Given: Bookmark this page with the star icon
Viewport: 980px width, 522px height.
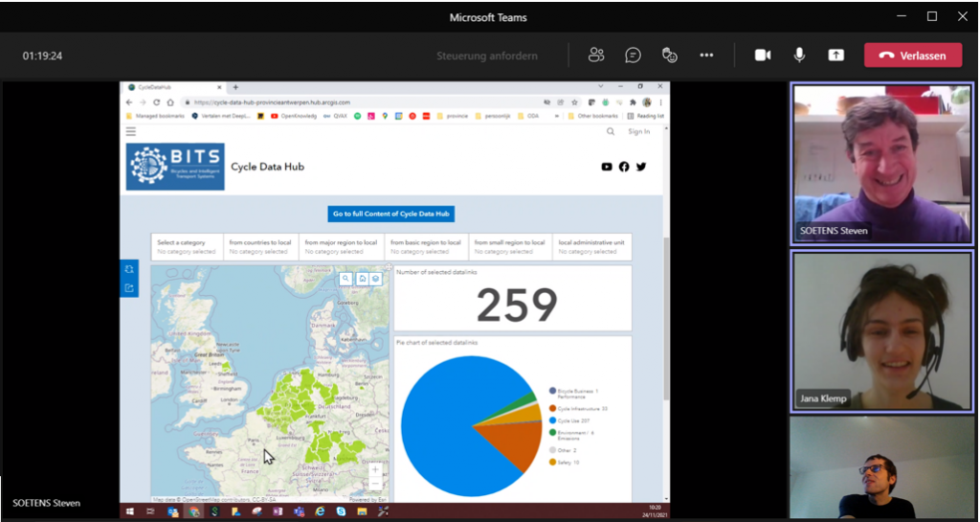Looking at the screenshot, I should tap(574, 102).
